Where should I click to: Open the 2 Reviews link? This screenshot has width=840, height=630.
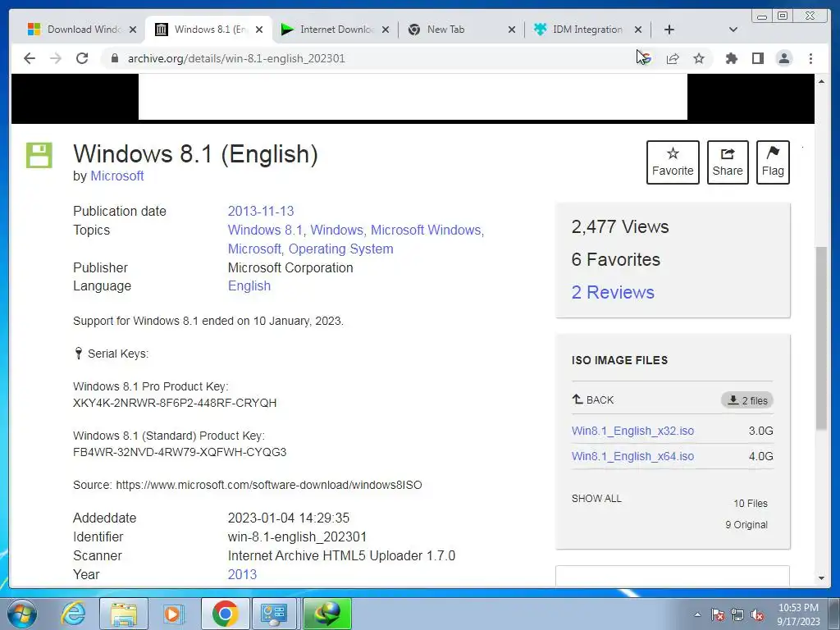click(613, 292)
